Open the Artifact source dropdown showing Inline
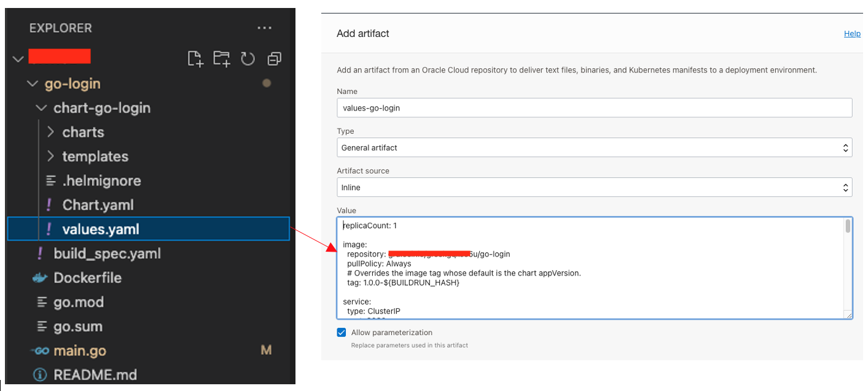This screenshot has width=868, height=391. click(595, 187)
